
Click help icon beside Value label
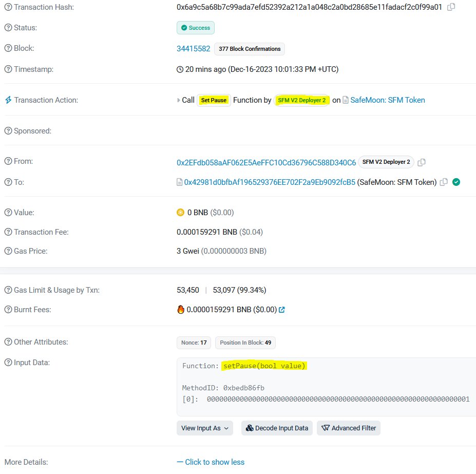click(8, 213)
